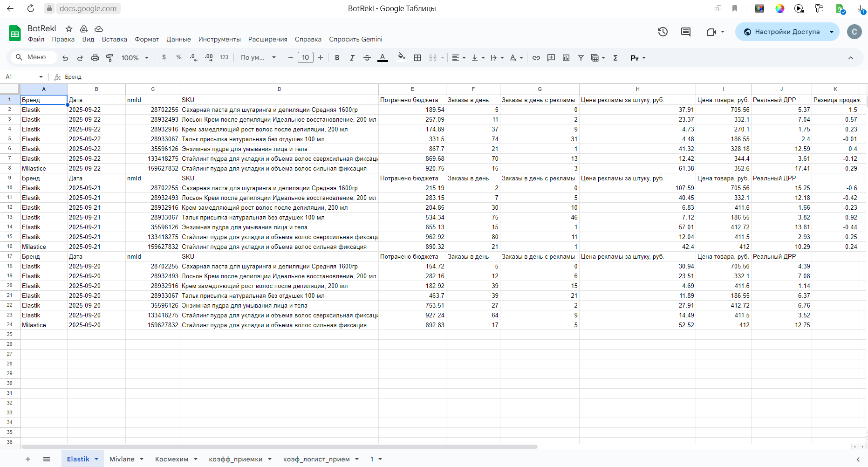
Task: Toggle strikethrough formatting
Action: (x=367, y=58)
